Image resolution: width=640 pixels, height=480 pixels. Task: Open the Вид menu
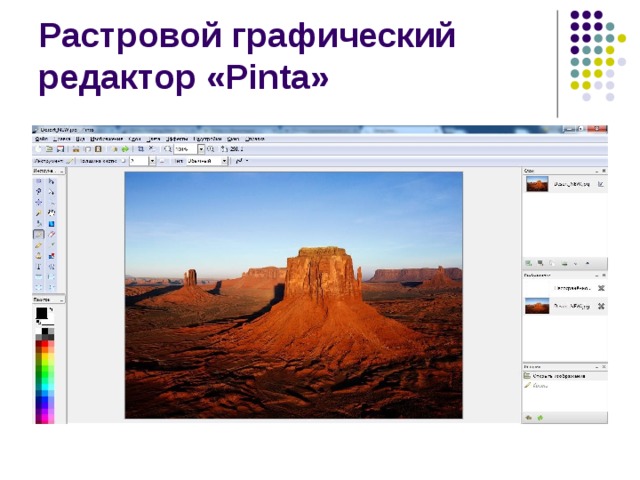(80, 139)
